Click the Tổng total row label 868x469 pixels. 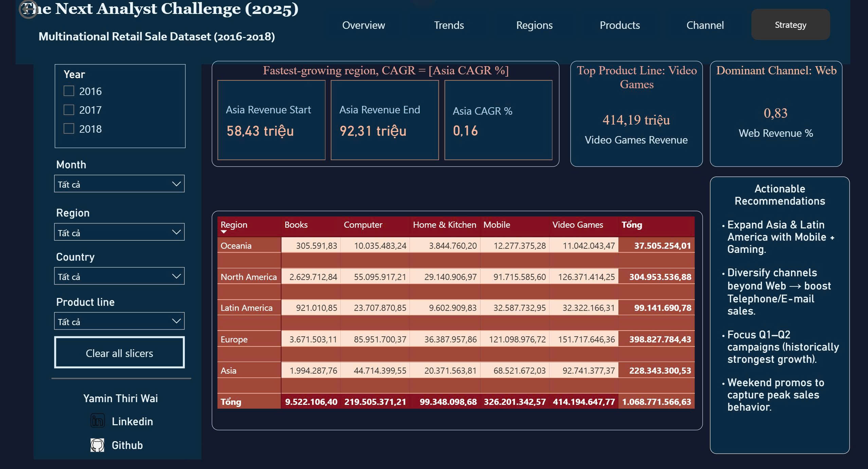(x=231, y=402)
